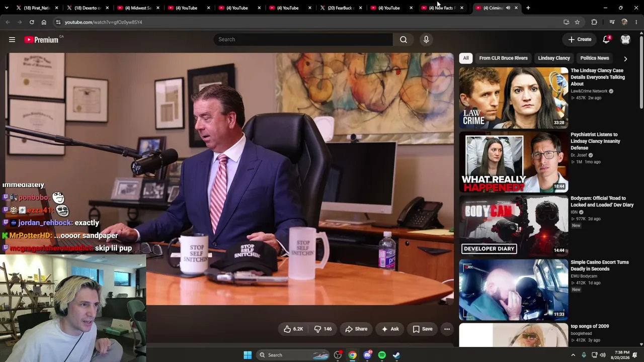Open the YouTube guide hamburger menu
The height and width of the screenshot is (362, 644).
pyautogui.click(x=12, y=40)
